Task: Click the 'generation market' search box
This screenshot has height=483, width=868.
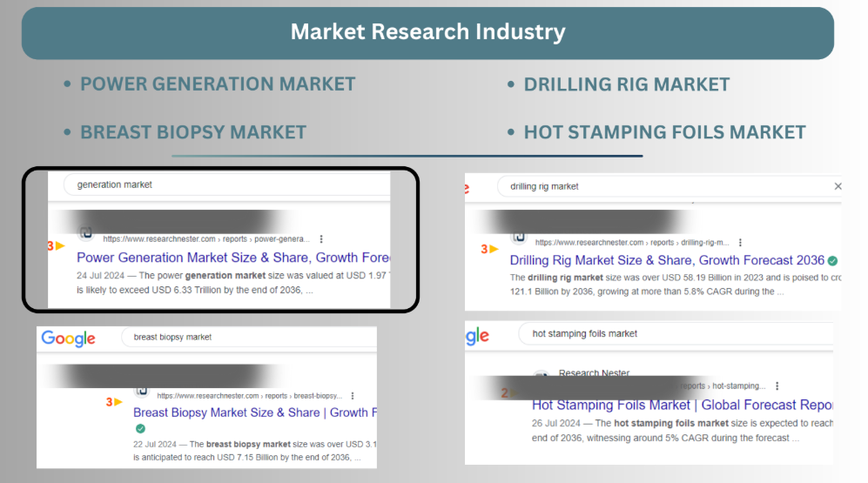Action: tap(226, 184)
